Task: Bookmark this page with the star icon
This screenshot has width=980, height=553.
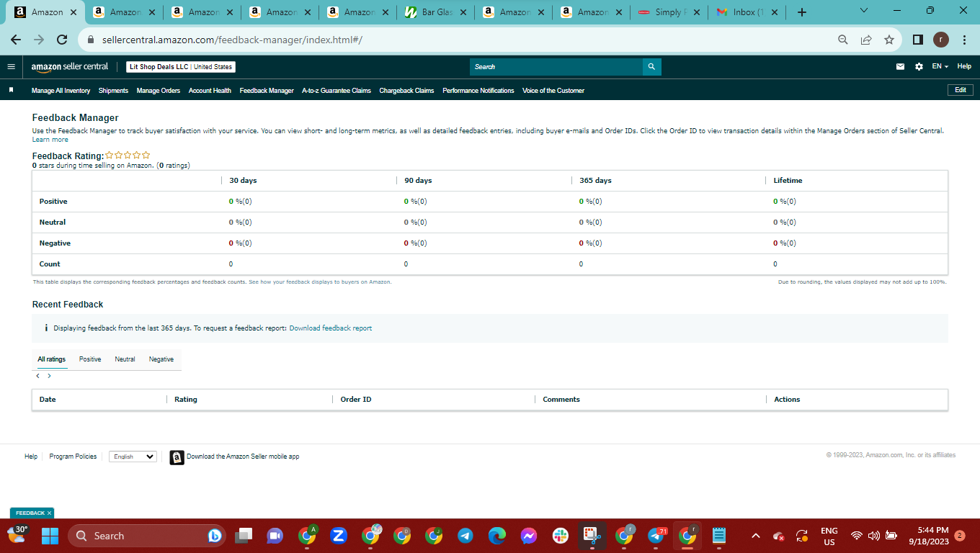Action: coord(889,40)
